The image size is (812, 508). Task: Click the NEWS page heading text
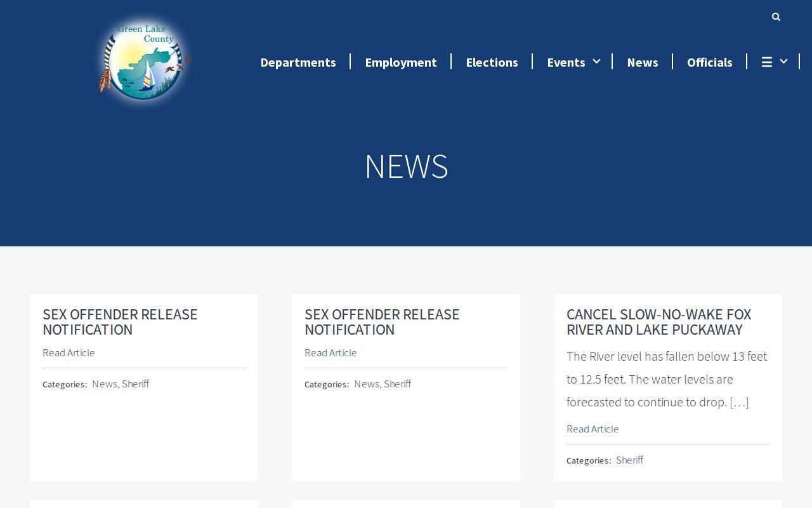[406, 166]
